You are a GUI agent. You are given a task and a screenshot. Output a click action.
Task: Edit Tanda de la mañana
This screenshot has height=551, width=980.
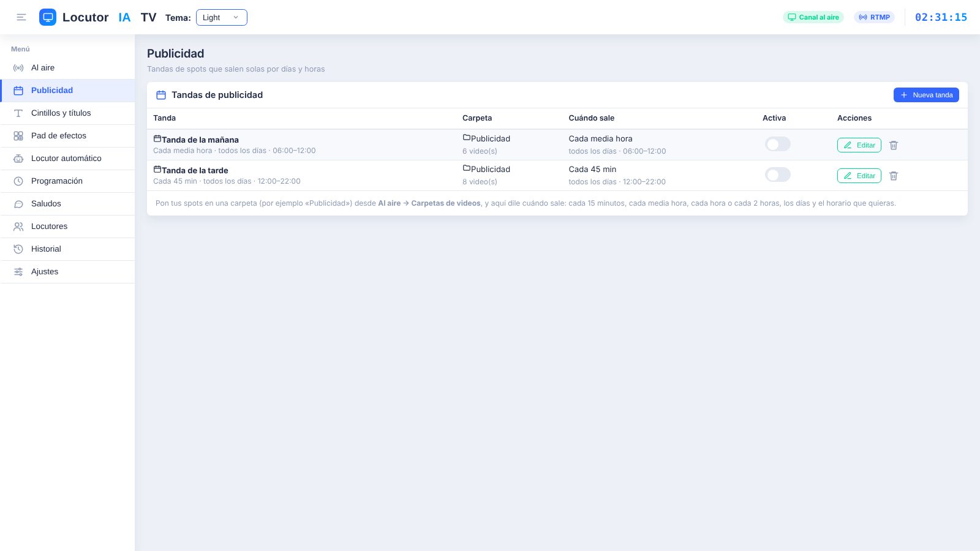point(859,145)
